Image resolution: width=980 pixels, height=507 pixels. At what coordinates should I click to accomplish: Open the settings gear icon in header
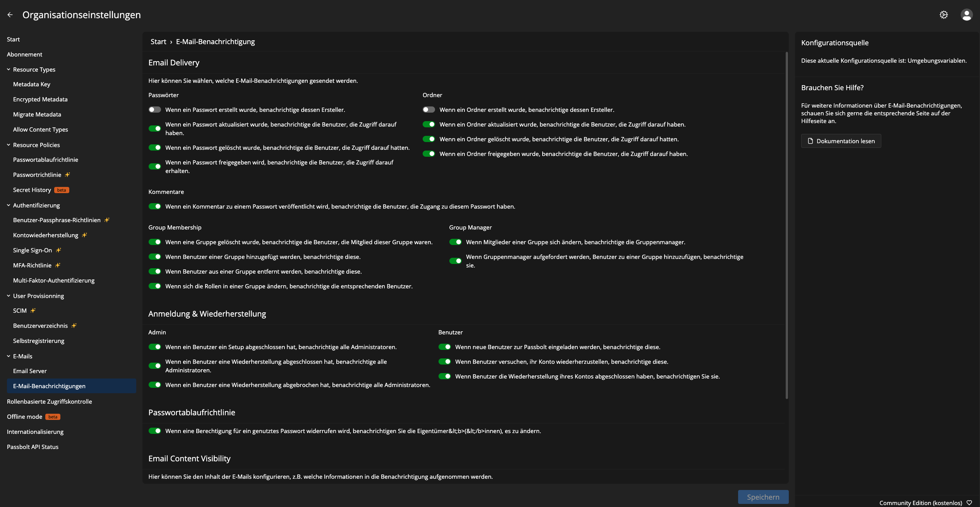(944, 15)
